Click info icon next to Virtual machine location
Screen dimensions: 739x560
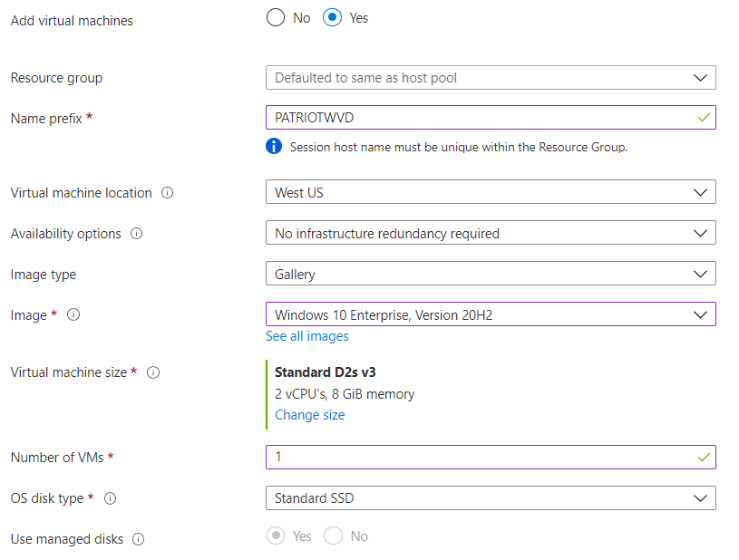[168, 193]
